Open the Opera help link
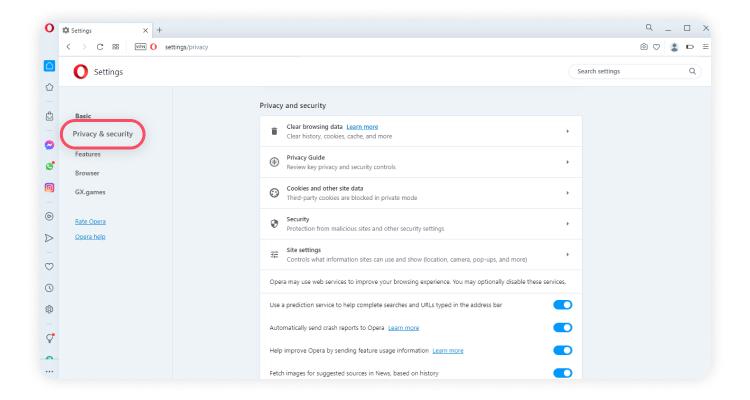The image size is (750, 400). (90, 237)
